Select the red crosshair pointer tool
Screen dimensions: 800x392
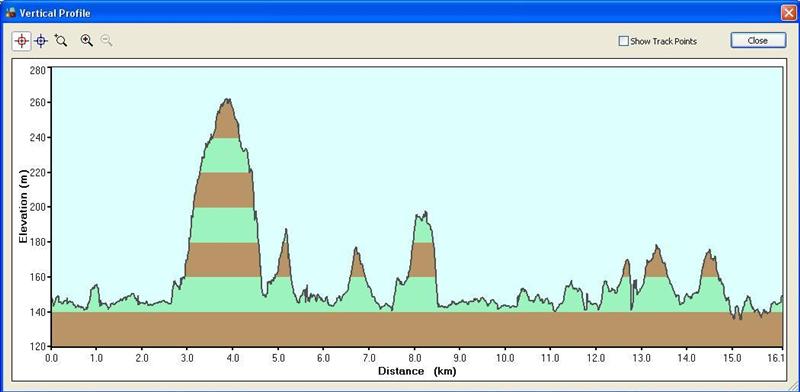tap(21, 41)
